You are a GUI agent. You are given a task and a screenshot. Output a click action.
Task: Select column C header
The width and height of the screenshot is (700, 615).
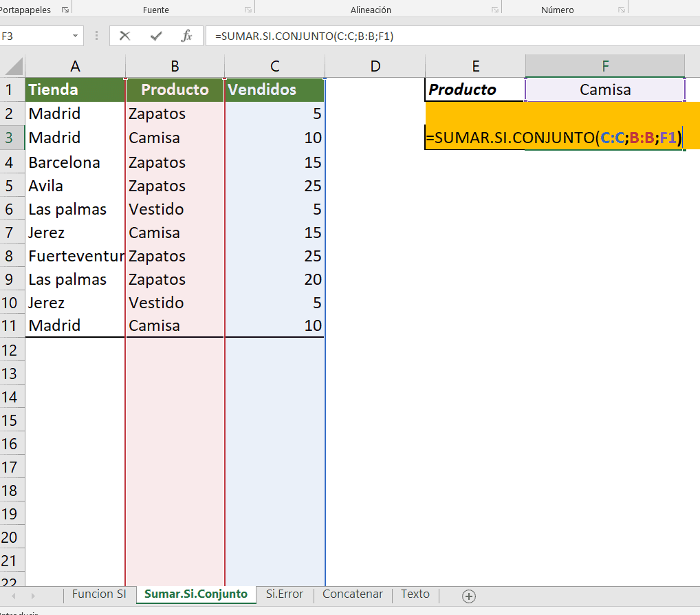(x=275, y=66)
